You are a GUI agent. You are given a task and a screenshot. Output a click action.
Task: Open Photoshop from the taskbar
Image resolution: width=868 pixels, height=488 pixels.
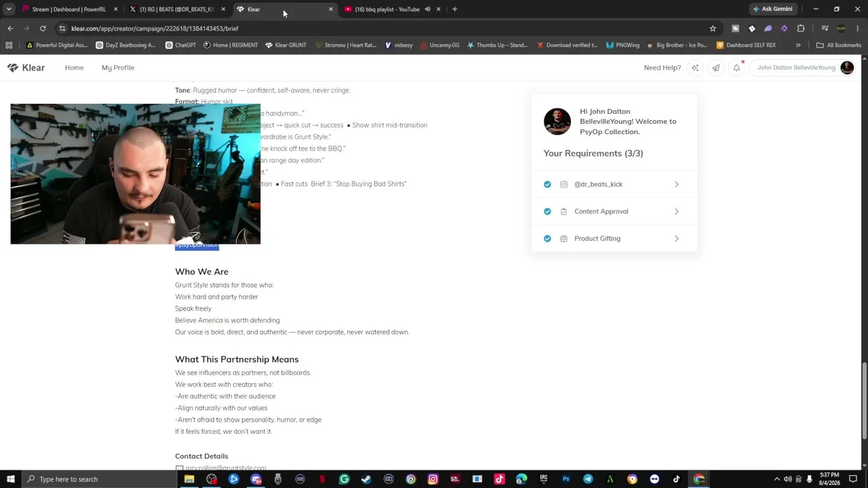click(566, 479)
